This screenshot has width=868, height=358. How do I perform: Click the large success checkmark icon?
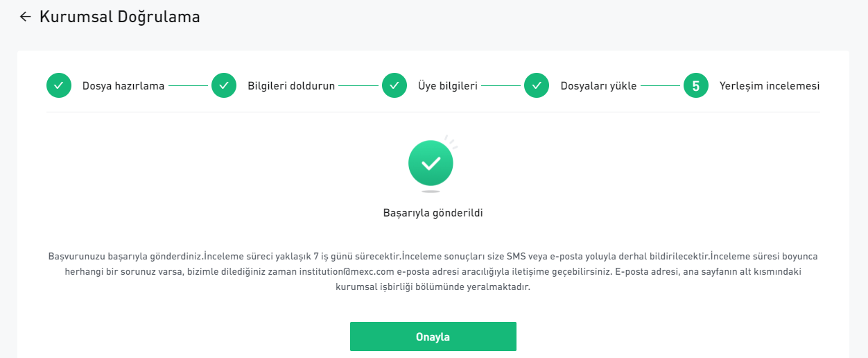[x=431, y=164]
